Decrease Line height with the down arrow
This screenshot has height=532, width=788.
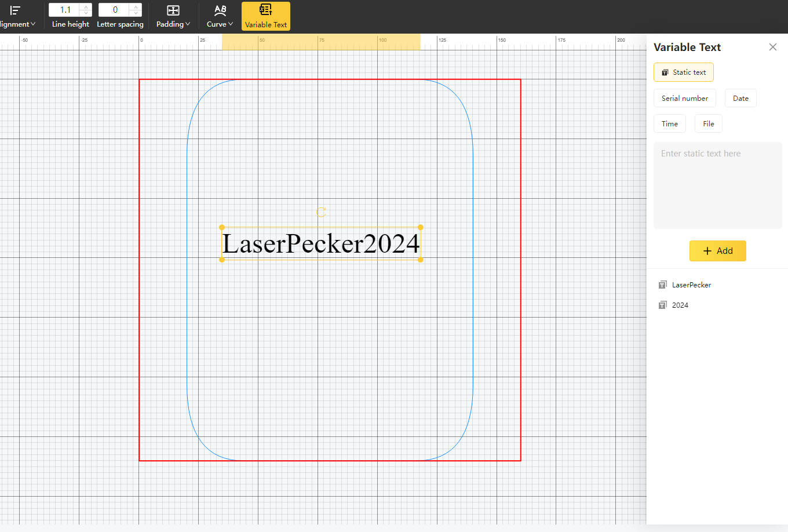tap(86, 13)
